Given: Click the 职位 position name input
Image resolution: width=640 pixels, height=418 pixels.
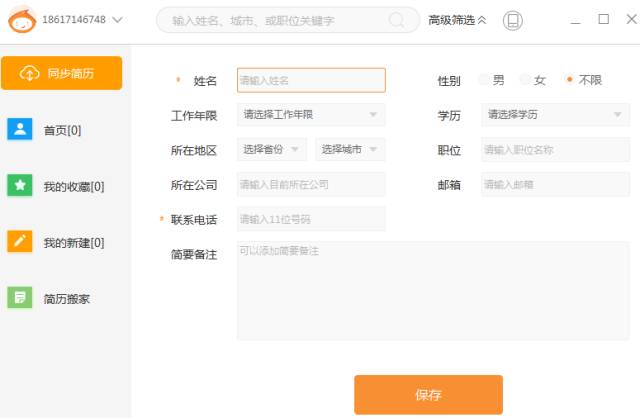Looking at the screenshot, I should pyautogui.click(x=556, y=150).
